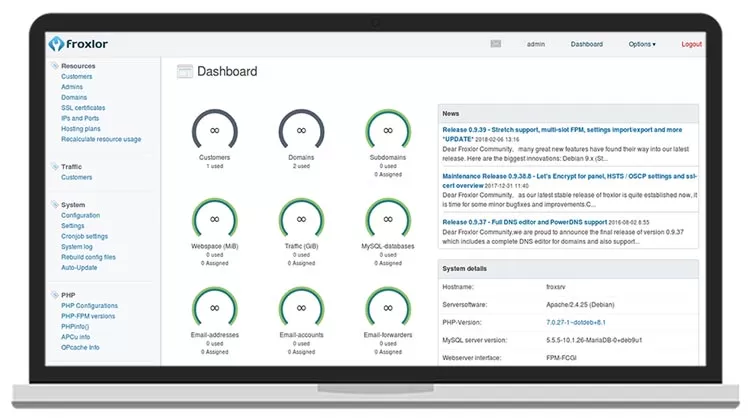The width and height of the screenshot is (750, 420).
Task: Click the MySQL-databases gauge
Action: 388,218
